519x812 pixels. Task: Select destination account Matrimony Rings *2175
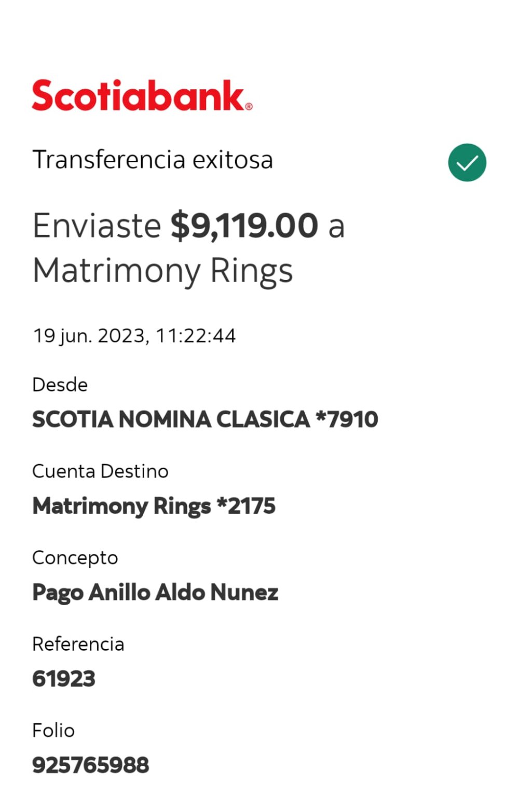(154, 506)
